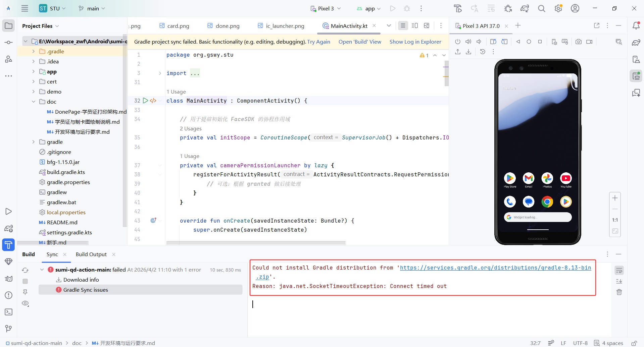Open the app run configuration dropdown
Viewport: 644px width, 347px height.
coord(368,8)
